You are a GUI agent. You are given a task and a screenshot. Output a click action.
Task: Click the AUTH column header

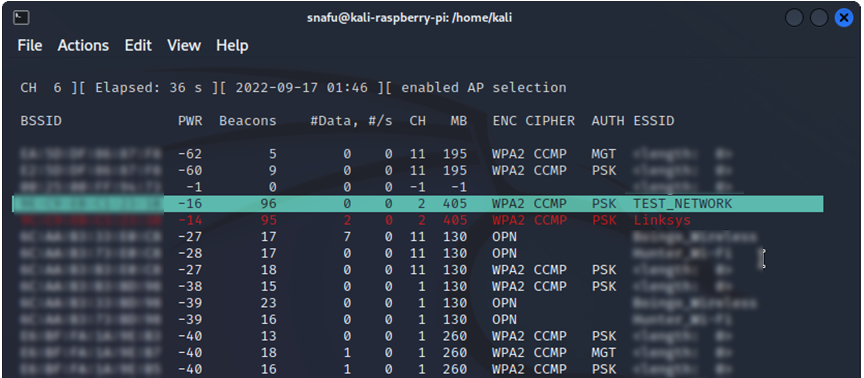tap(608, 121)
